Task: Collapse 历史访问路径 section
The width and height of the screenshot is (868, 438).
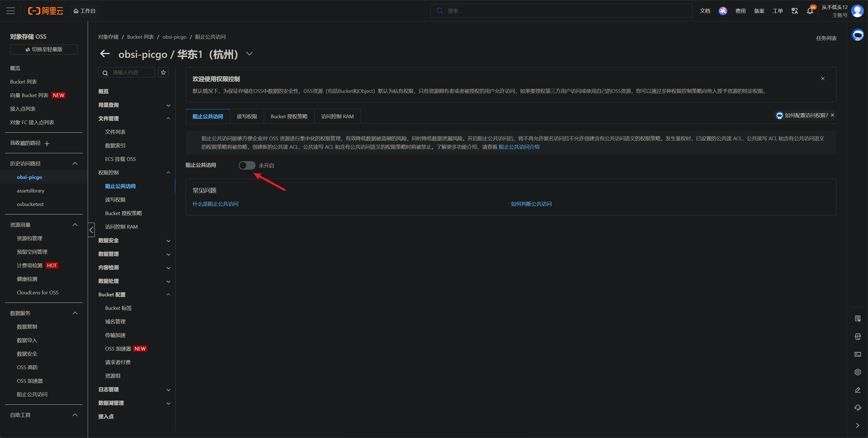Action: pyautogui.click(x=75, y=163)
